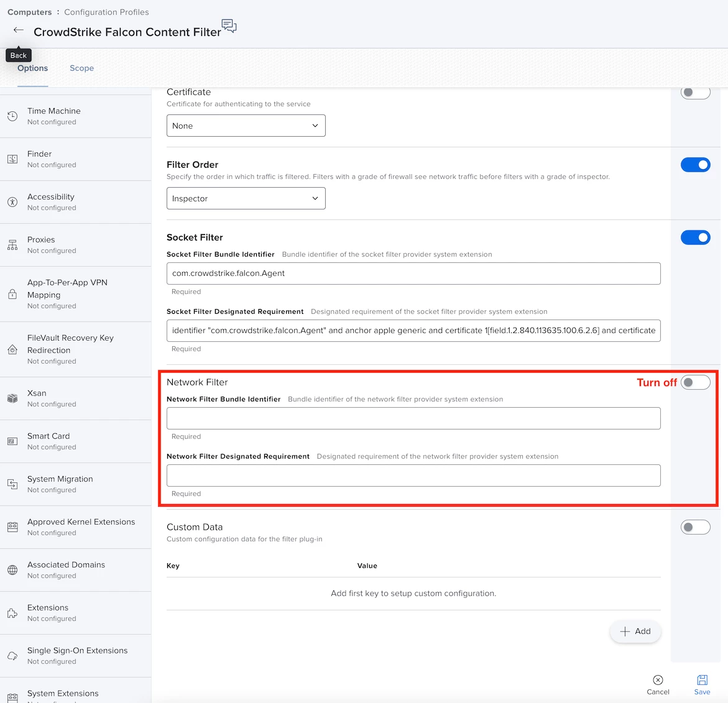Open Smart Card payload in sidebar
Image resolution: width=728 pixels, height=703 pixels.
pyautogui.click(x=76, y=441)
